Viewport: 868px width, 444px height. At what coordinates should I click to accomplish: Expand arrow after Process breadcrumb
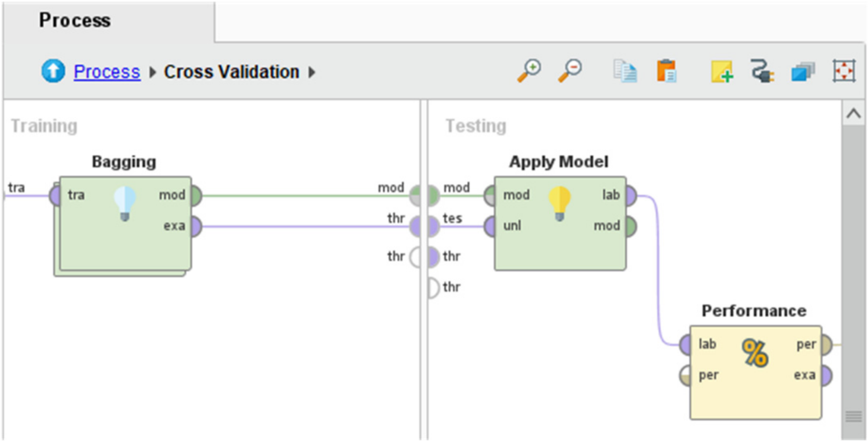click(x=152, y=72)
